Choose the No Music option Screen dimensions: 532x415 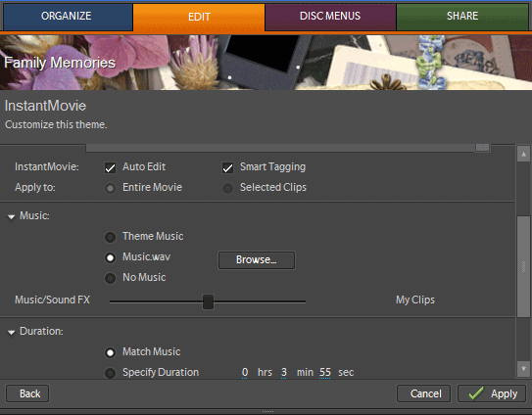point(110,278)
